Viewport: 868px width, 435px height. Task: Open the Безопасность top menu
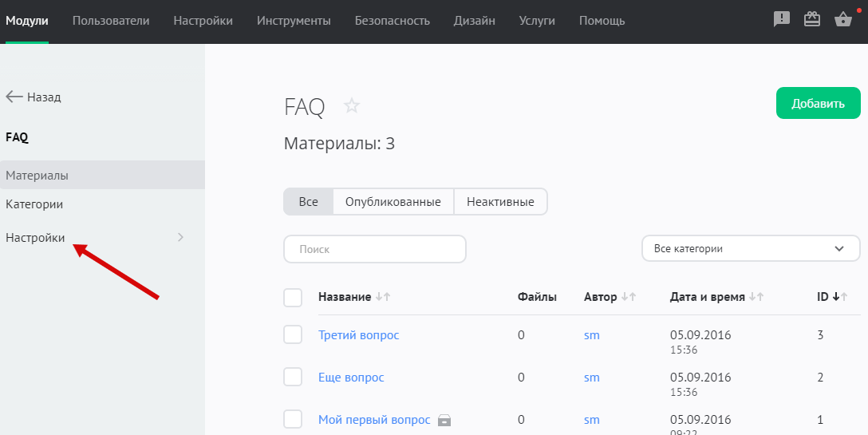tap(392, 21)
